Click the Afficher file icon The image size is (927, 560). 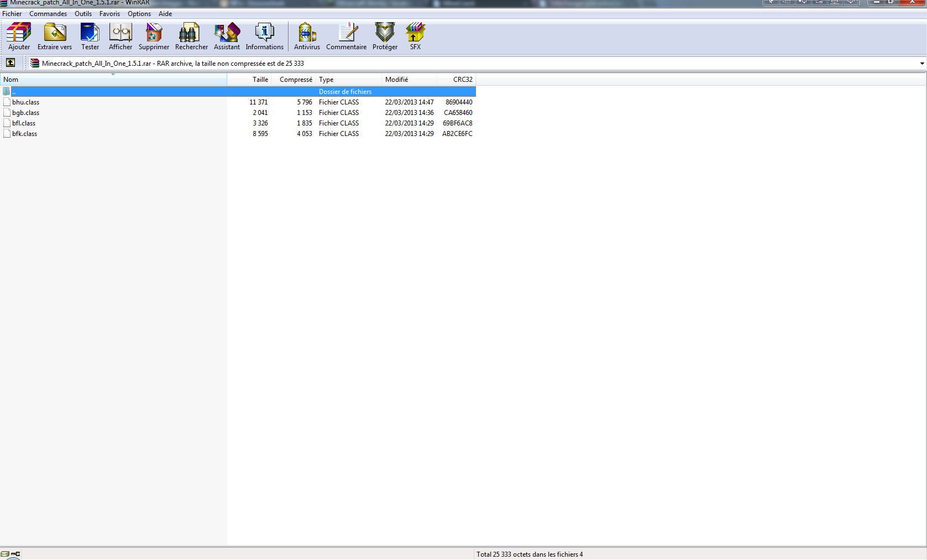(x=121, y=36)
